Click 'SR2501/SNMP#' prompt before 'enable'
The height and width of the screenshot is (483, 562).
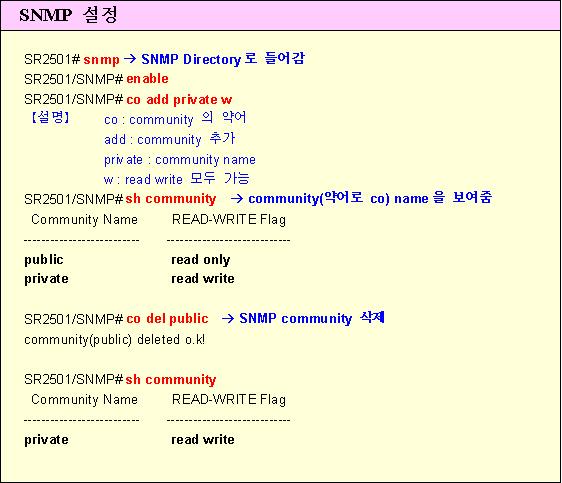pyautogui.click(x=74, y=79)
